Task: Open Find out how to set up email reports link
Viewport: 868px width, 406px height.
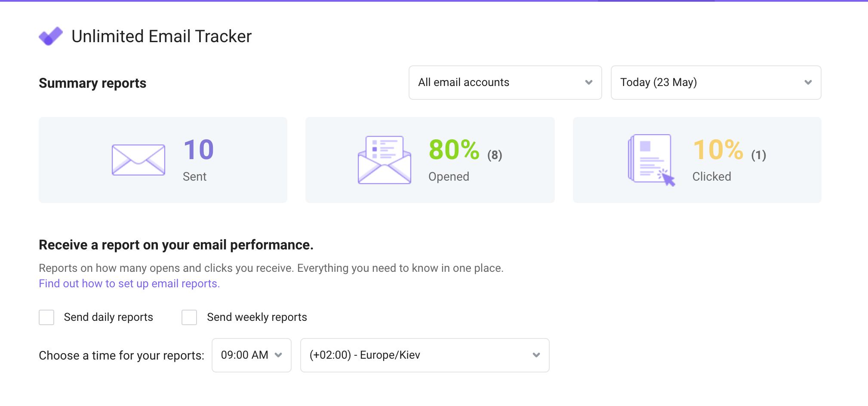Action: coord(129,284)
